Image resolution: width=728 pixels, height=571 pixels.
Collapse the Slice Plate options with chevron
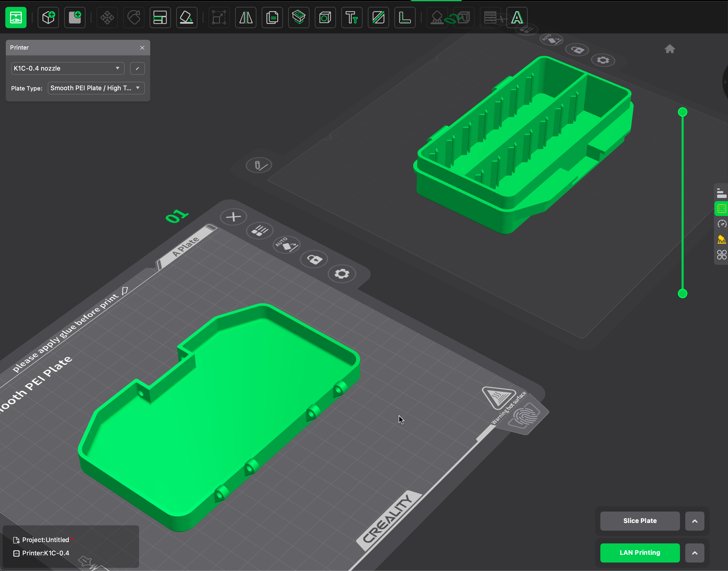coord(695,521)
